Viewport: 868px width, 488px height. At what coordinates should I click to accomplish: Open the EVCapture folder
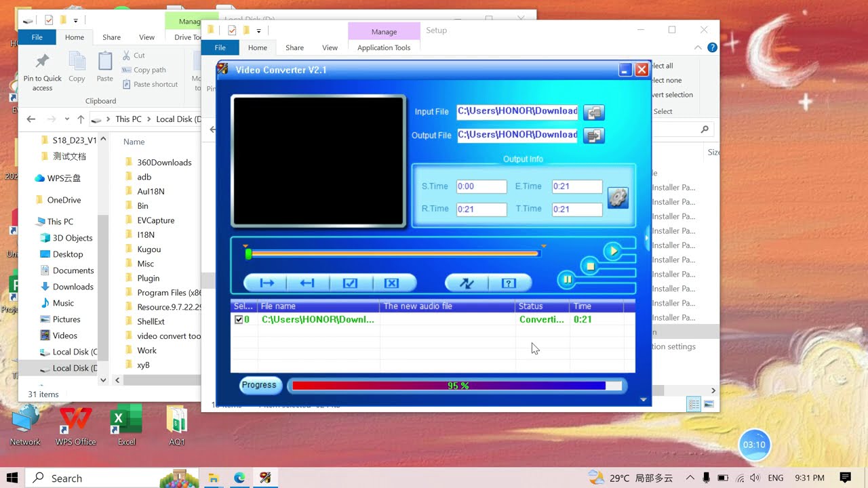(155, 220)
